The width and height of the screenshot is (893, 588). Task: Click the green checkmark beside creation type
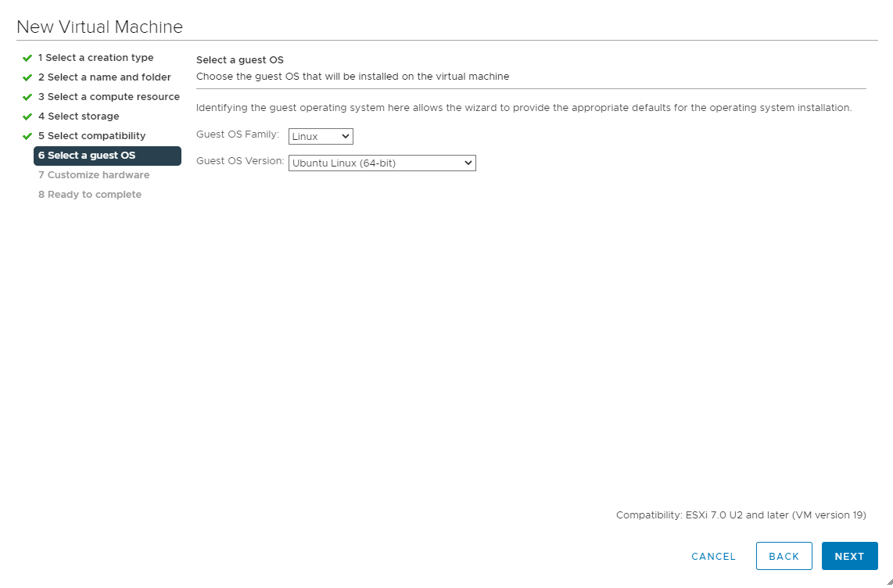coord(27,58)
